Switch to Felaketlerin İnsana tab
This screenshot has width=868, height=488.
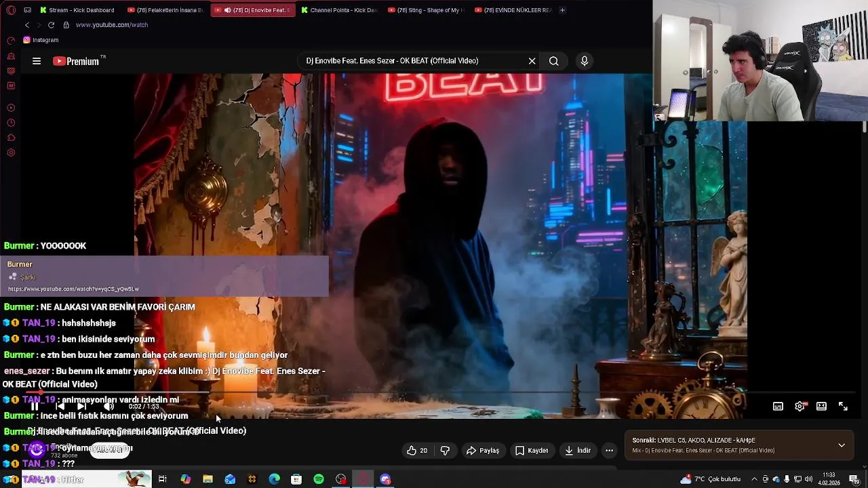(x=165, y=10)
